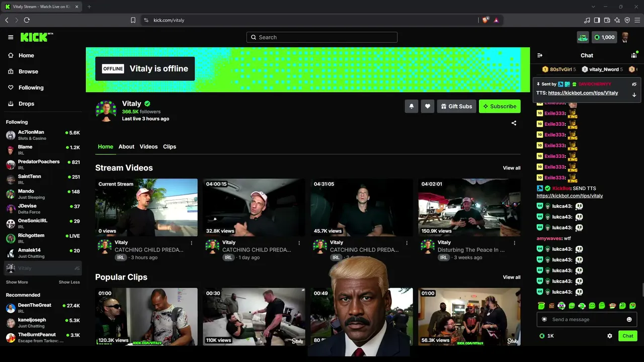Screen dimensions: 644x362
Task: Open tab search dropdown chevron
Action: [x=593, y=7]
